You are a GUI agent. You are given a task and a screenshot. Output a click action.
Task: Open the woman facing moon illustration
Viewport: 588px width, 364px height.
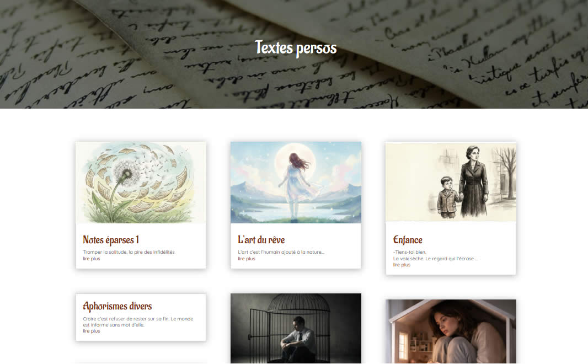click(296, 183)
